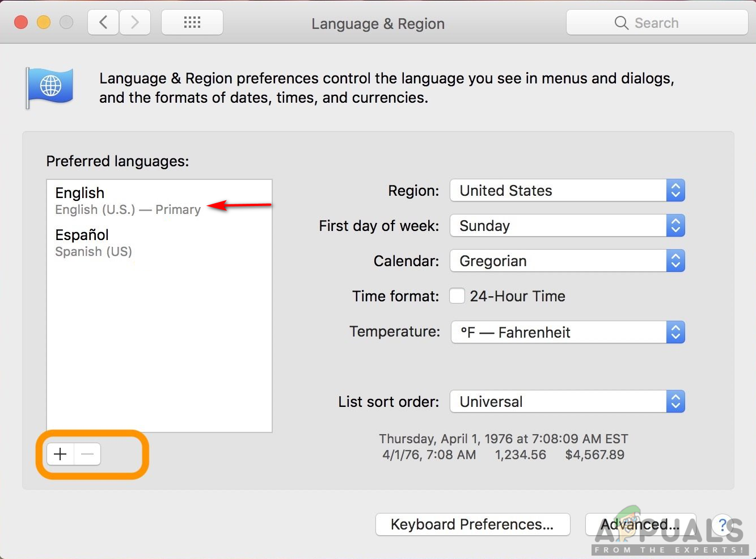Expand the First day of week dropdown

pyautogui.click(x=567, y=226)
